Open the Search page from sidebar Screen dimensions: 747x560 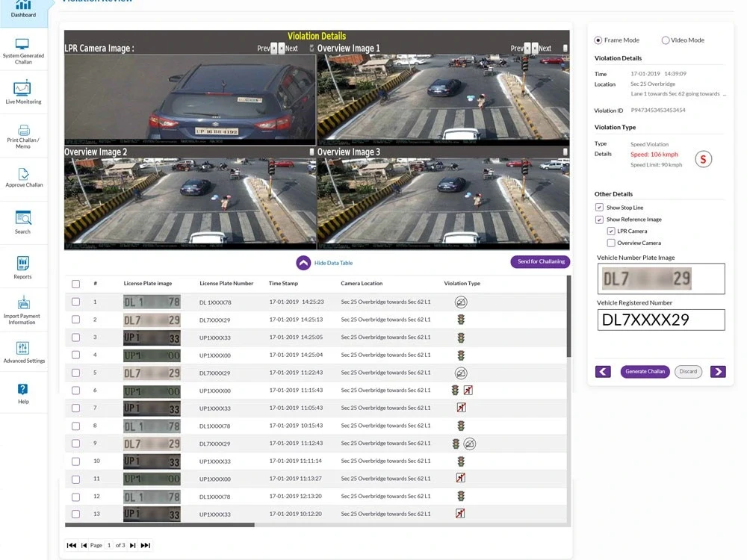click(x=23, y=223)
